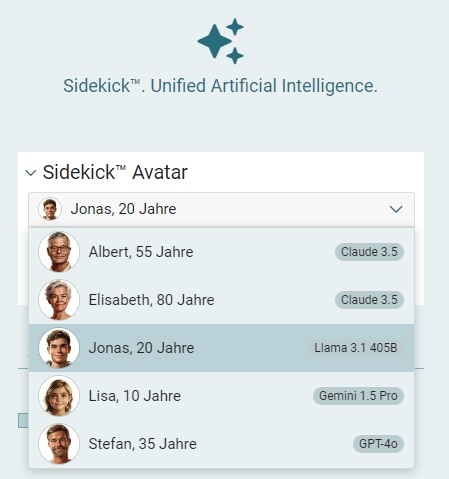Click the GPT-4o badge
This screenshot has width=449, height=479.
pos(378,444)
